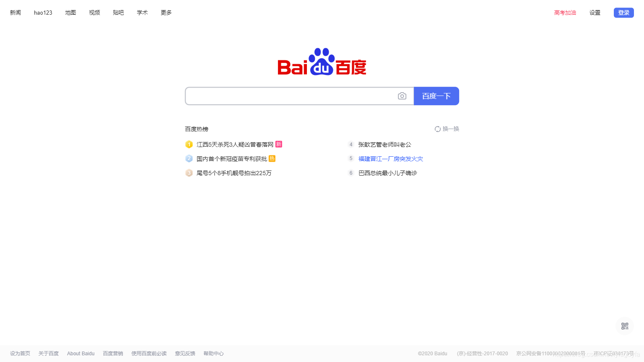Click the 登录 login button
The width and height of the screenshot is (644, 362).
tap(624, 13)
